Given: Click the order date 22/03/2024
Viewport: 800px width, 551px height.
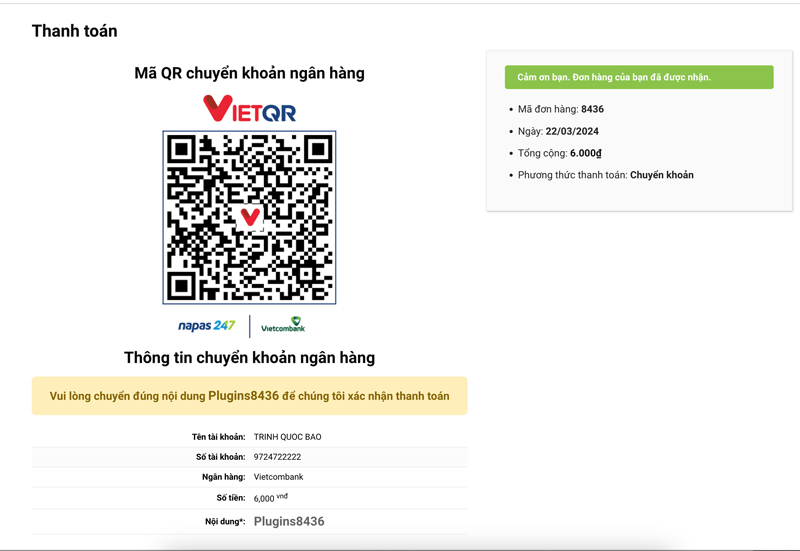Looking at the screenshot, I should 572,131.
